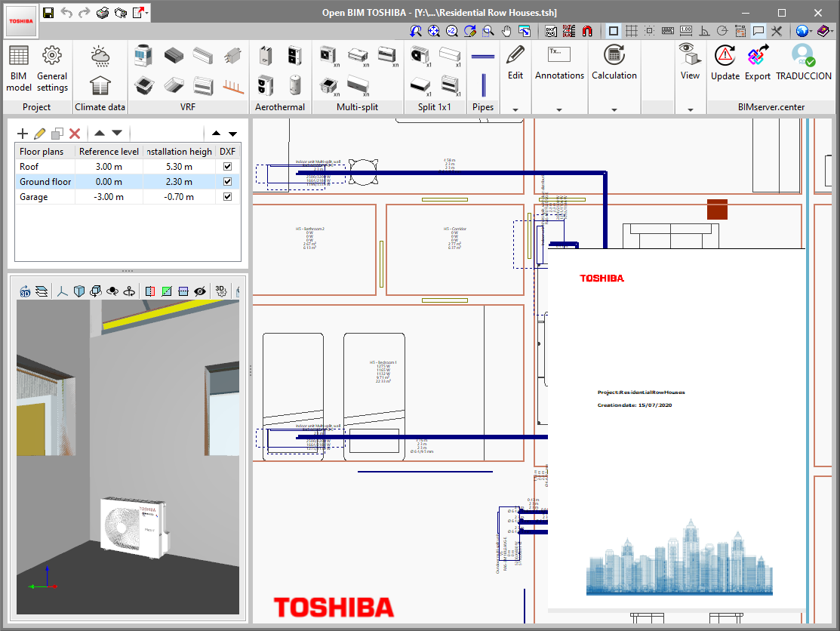Move floor plan down with first down arrow
Screen dimensions: 840x631
[117, 134]
